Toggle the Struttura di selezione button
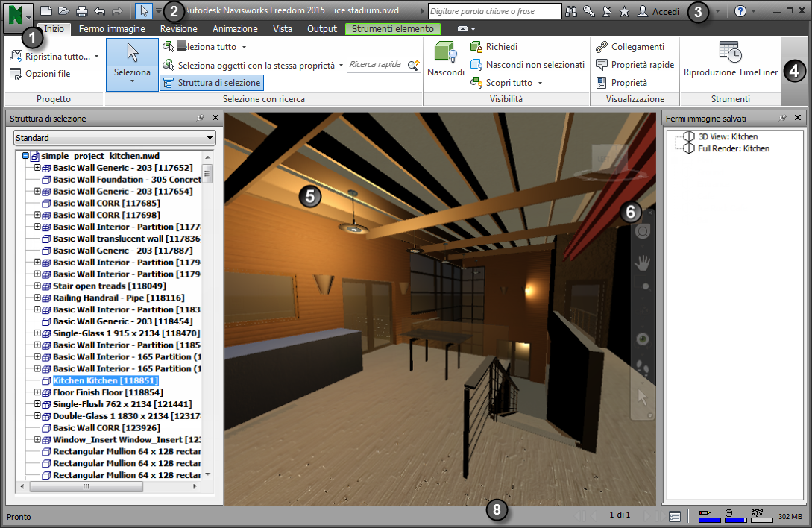The height and width of the screenshot is (528, 812). click(212, 82)
